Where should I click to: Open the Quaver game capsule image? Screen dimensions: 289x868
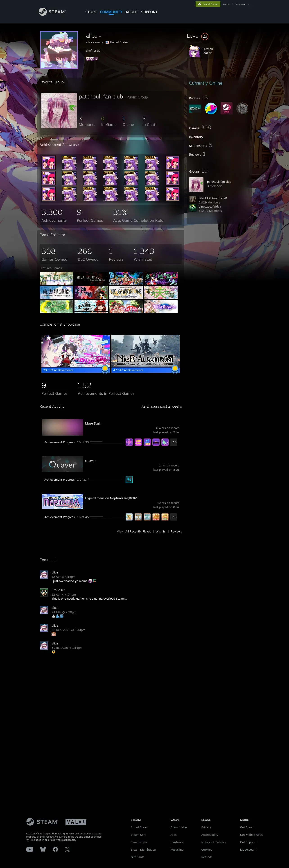pos(62,464)
